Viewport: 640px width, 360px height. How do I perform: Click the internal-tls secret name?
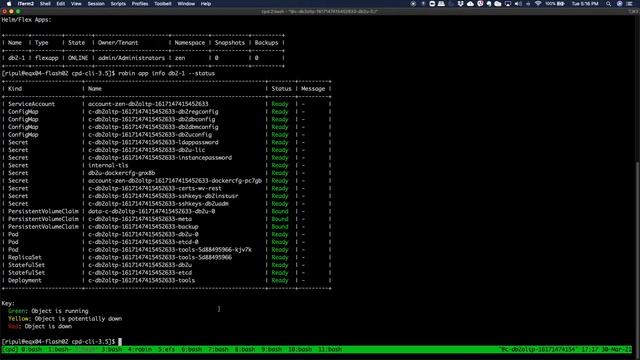[108, 166]
